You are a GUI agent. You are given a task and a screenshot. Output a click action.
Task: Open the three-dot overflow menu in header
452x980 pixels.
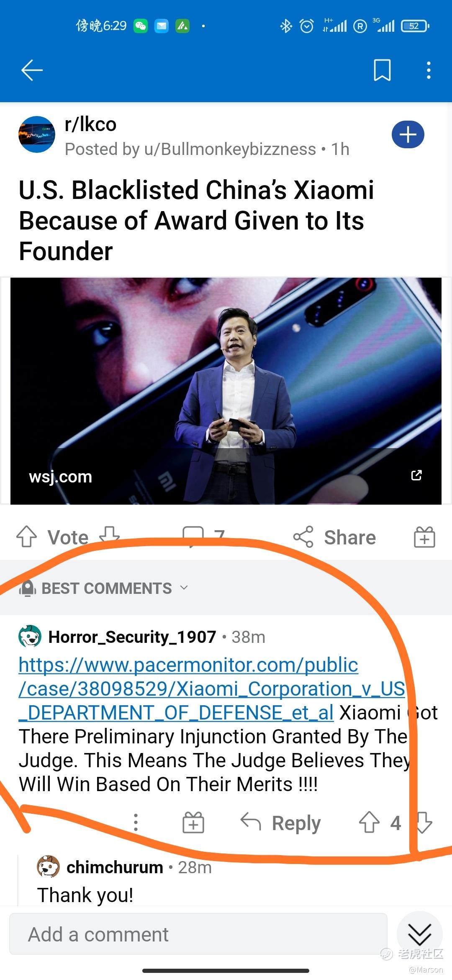(429, 70)
